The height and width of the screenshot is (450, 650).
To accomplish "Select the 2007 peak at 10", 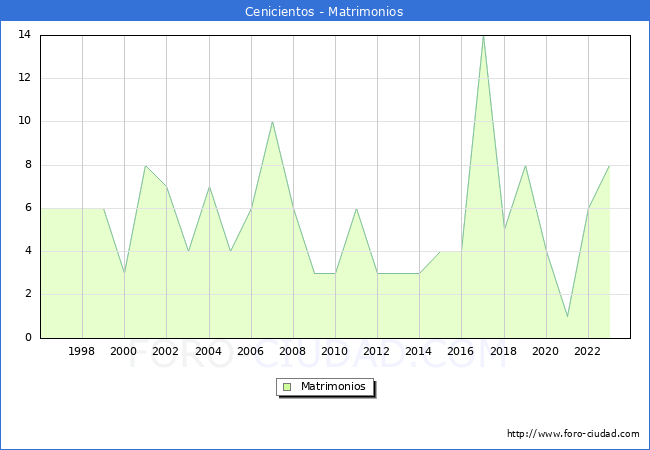I will [272, 122].
